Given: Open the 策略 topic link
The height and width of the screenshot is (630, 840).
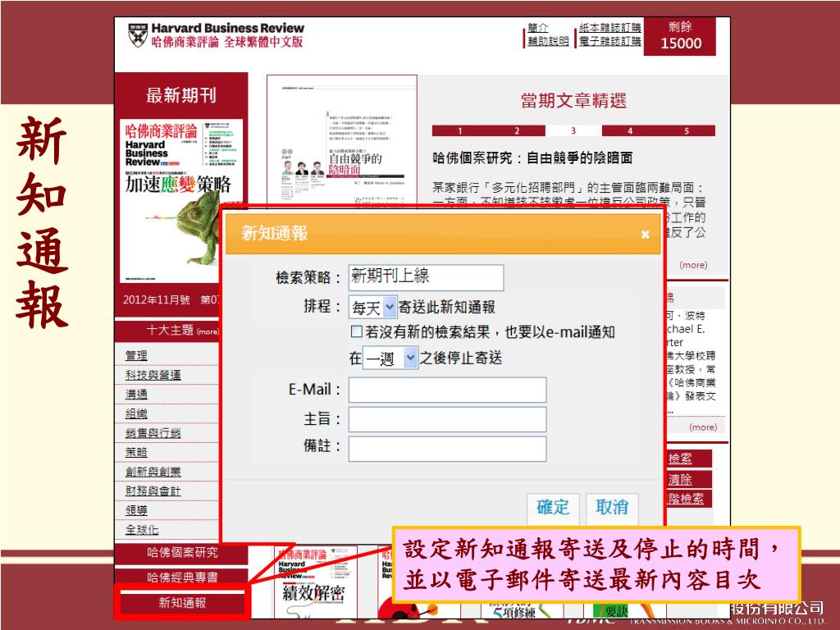Looking at the screenshot, I should [136, 452].
